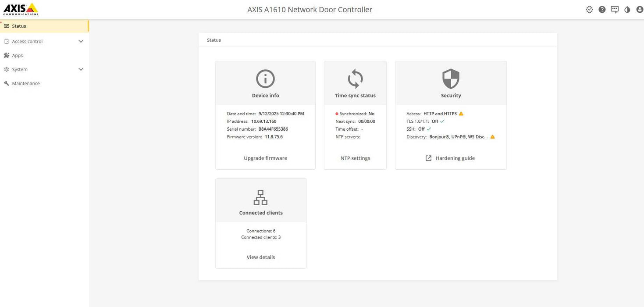Click date and time 9/12/2025 12:30:40 PM
The width and height of the screenshot is (644, 307).
(x=281, y=114)
